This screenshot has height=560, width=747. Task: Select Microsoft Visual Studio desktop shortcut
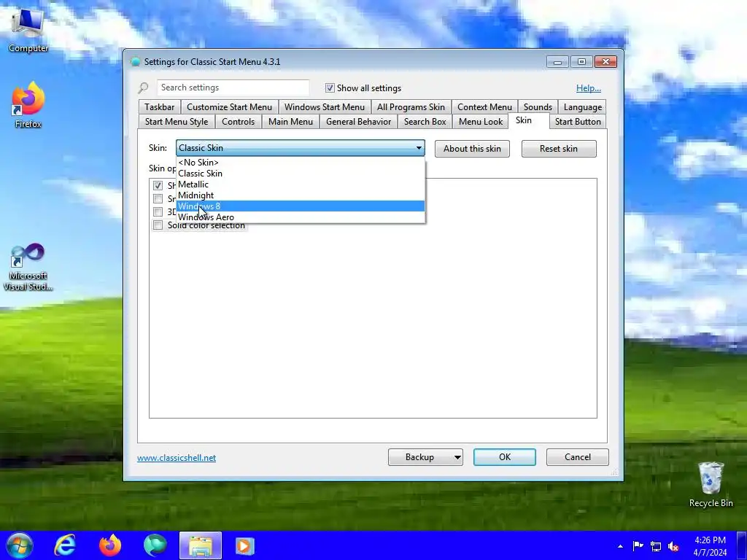click(28, 267)
